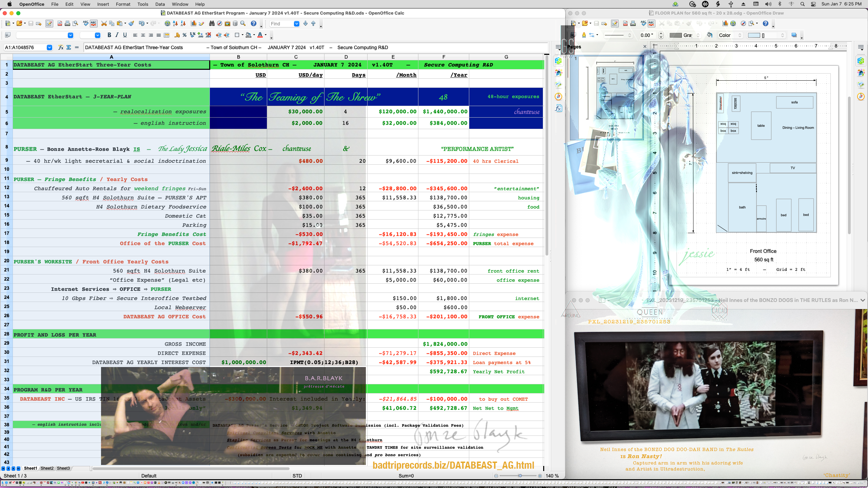Click zoom-out minus button in Calc status bar

(496, 476)
